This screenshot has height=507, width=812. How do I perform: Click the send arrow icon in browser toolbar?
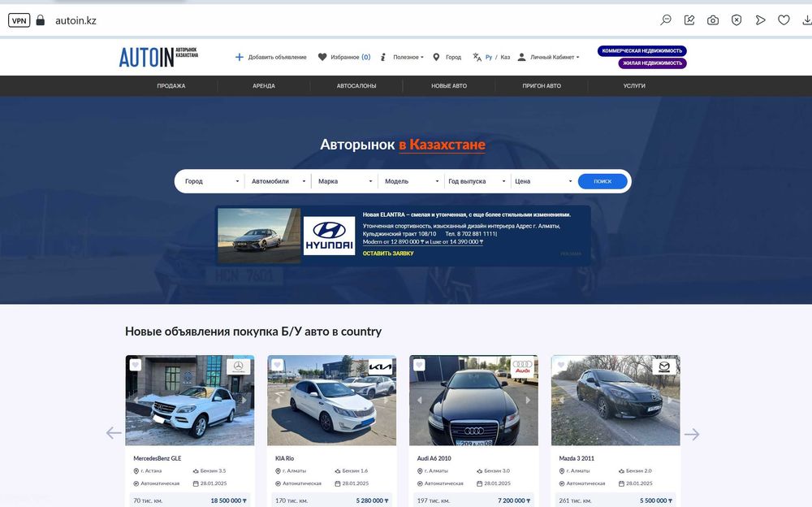point(760,20)
